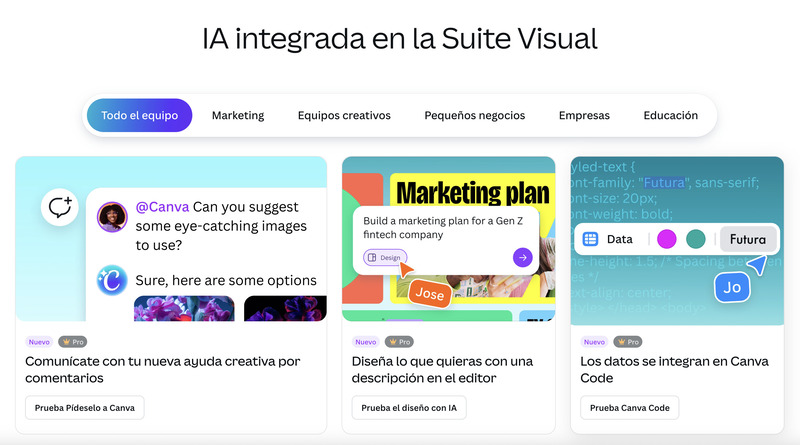Click the Nuevo badge on the comments card

click(39, 342)
